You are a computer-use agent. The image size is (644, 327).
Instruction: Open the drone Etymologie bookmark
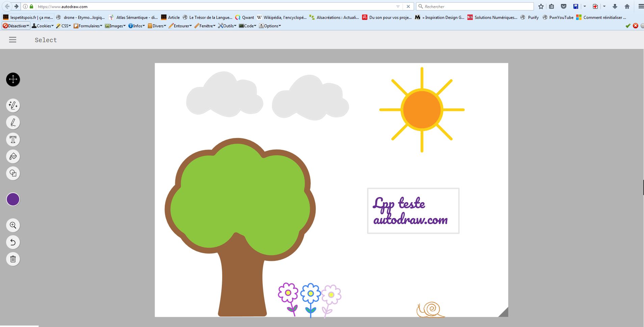[81, 17]
